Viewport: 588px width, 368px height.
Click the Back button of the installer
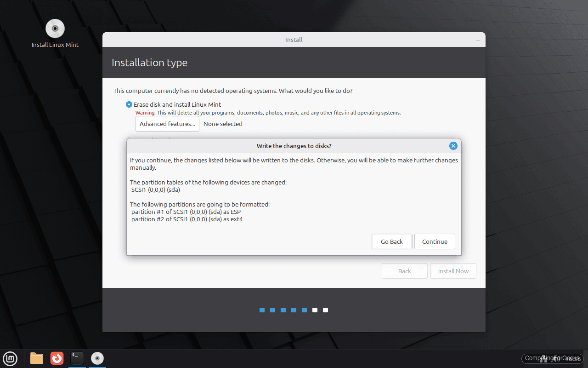pyautogui.click(x=404, y=271)
